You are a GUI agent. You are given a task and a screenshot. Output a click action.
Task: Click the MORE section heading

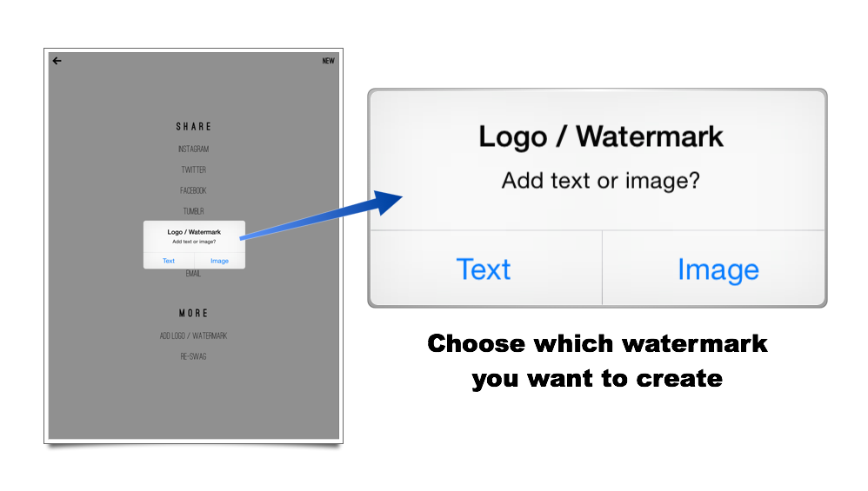(x=193, y=313)
